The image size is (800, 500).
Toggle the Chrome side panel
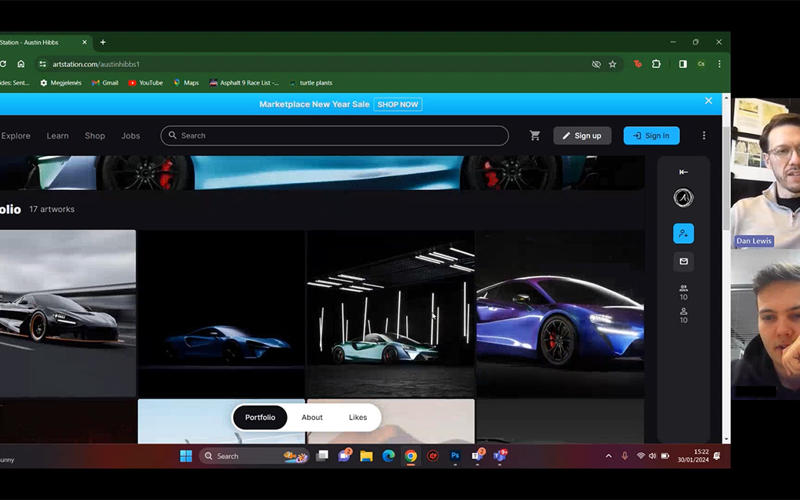point(682,64)
